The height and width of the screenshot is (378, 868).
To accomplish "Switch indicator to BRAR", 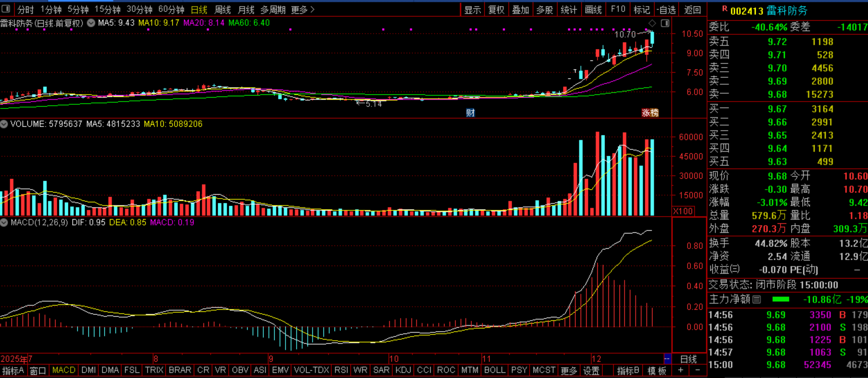I will 180,370.
